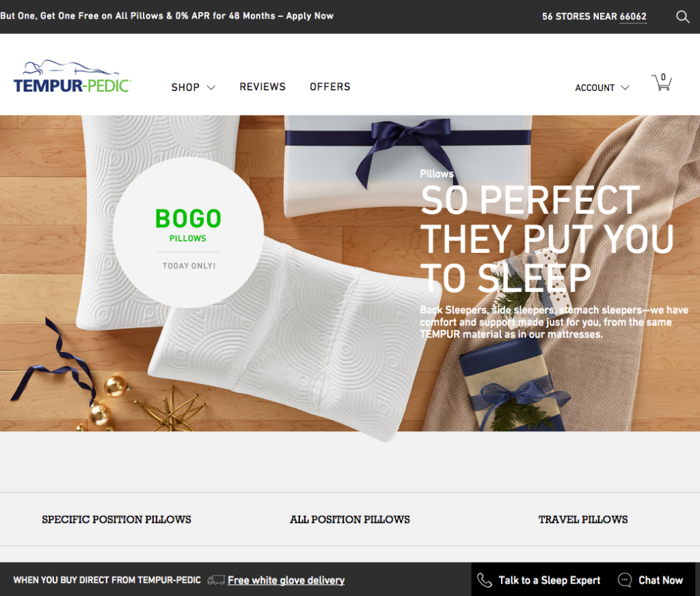700x596 pixels.
Task: Open the shopping cart icon
Action: pos(662,82)
